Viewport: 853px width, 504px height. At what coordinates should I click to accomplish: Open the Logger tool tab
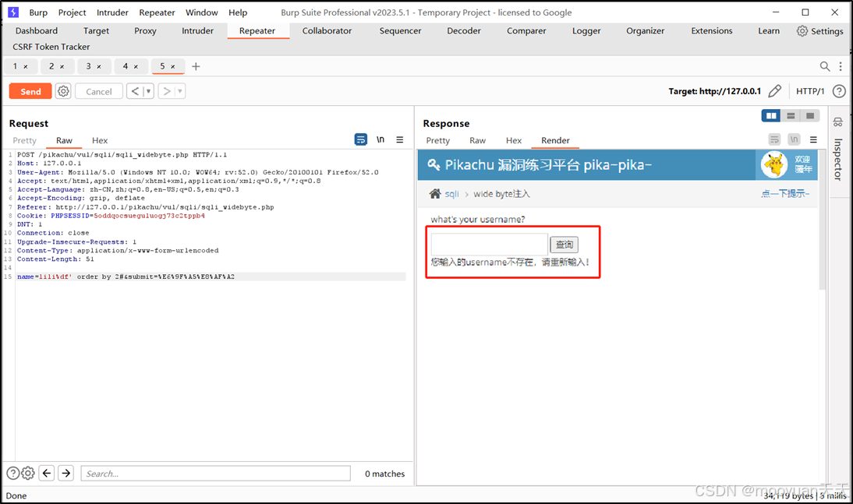click(x=586, y=31)
